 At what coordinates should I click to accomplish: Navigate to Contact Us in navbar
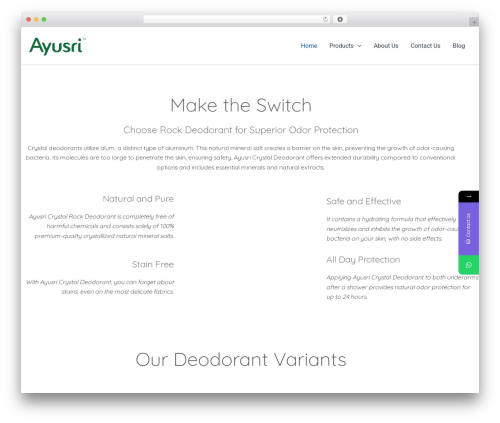pos(425,46)
